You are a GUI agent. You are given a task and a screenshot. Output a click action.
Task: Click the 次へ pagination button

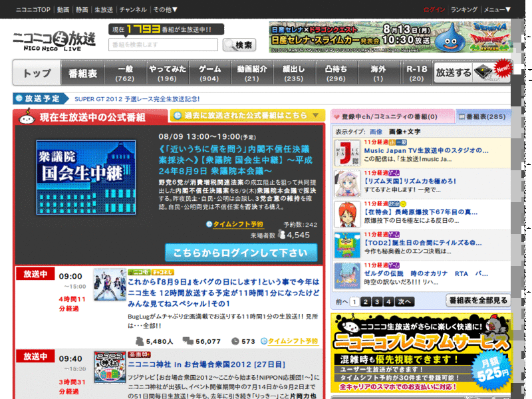[x=404, y=302]
